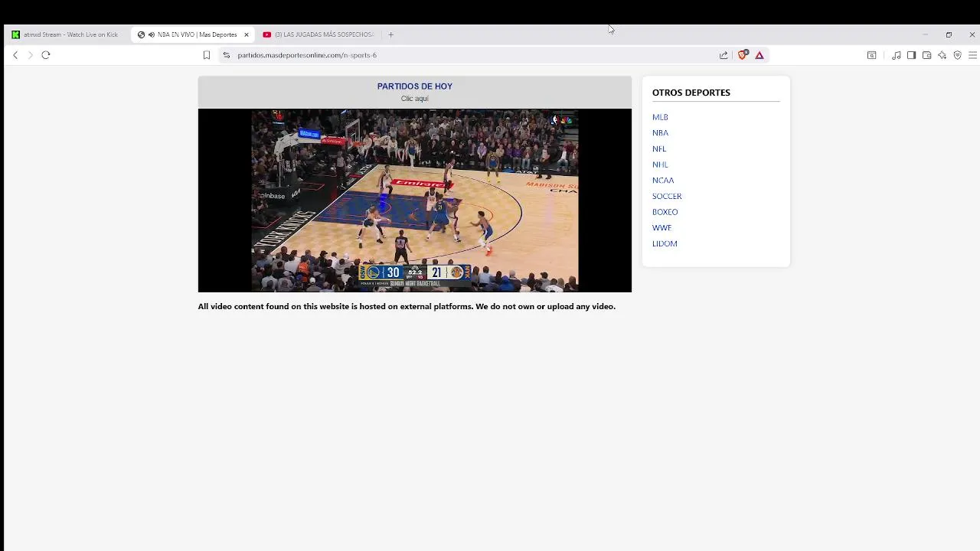980x551 pixels.
Task: Open Brave Rewards triangle icon
Action: (759, 55)
